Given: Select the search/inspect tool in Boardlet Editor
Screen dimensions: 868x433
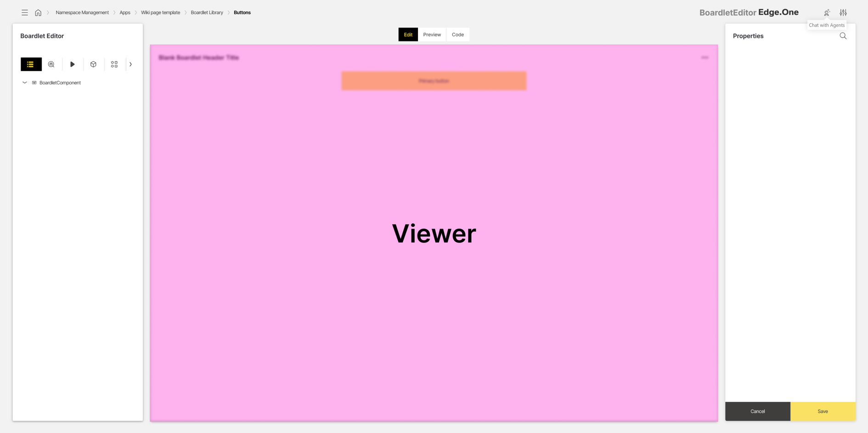Looking at the screenshot, I should 51,64.
